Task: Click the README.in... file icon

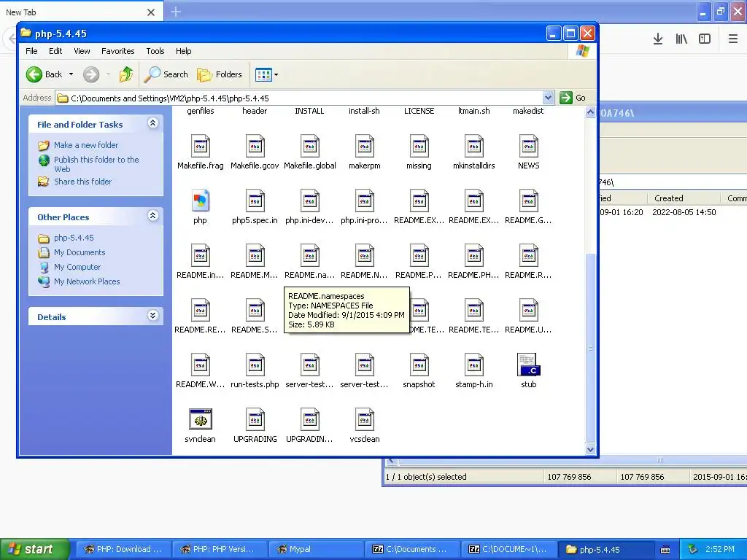Action: pos(200,255)
